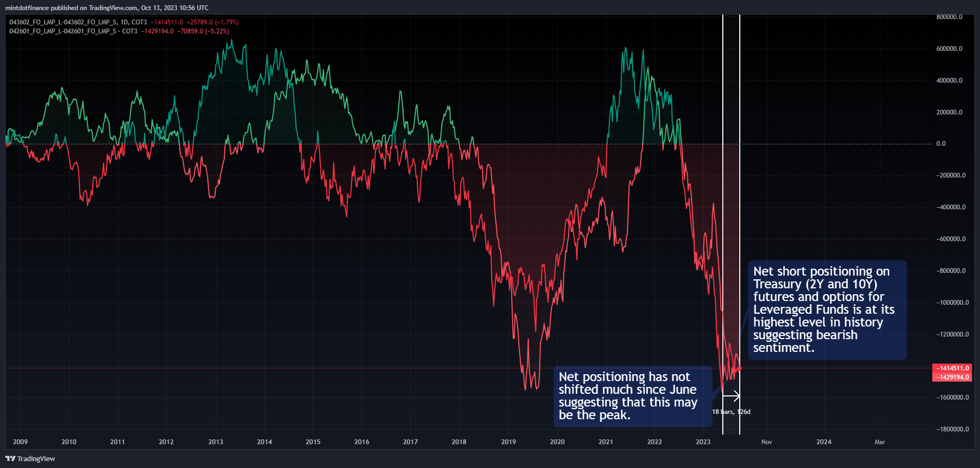
Task: Click the red -1429194.0 price label
Action: pyautogui.click(x=952, y=377)
